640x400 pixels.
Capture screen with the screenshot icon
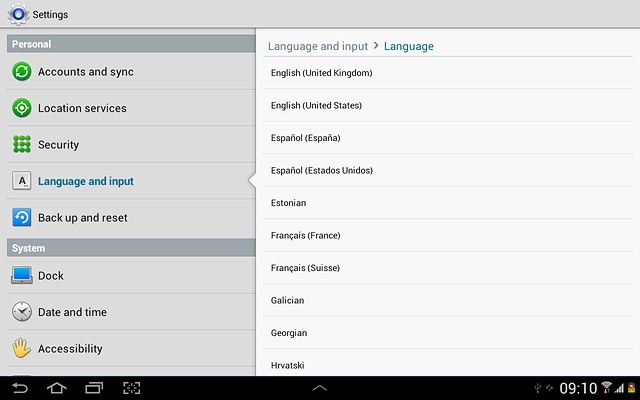(x=132, y=388)
